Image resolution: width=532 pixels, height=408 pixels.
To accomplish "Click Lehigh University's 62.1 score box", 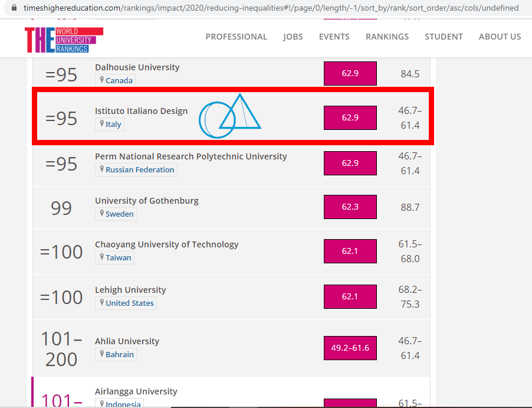I will coord(350,296).
